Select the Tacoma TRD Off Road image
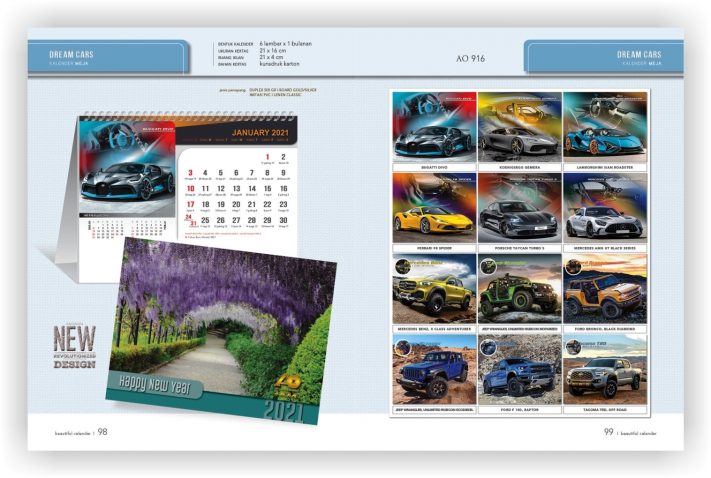711x478 pixels. point(604,369)
